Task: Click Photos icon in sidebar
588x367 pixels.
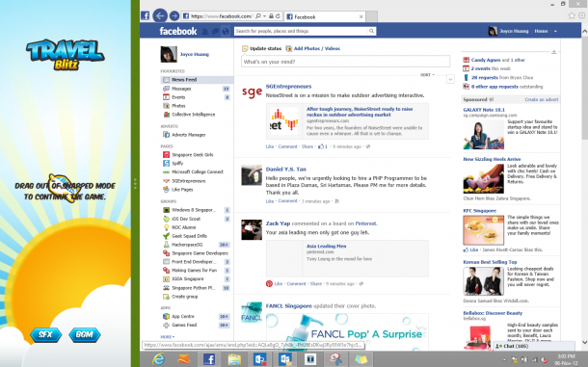Action: [166, 106]
